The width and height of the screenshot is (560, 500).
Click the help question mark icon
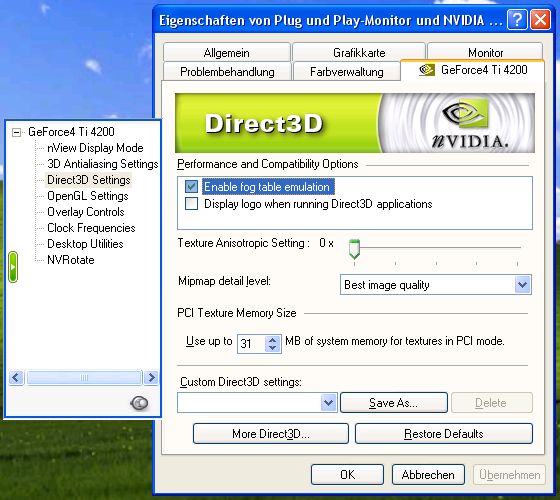tap(517, 20)
